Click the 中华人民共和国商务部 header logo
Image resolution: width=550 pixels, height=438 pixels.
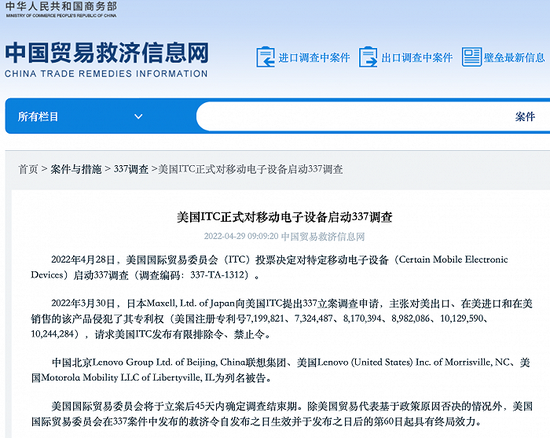click(61, 9)
